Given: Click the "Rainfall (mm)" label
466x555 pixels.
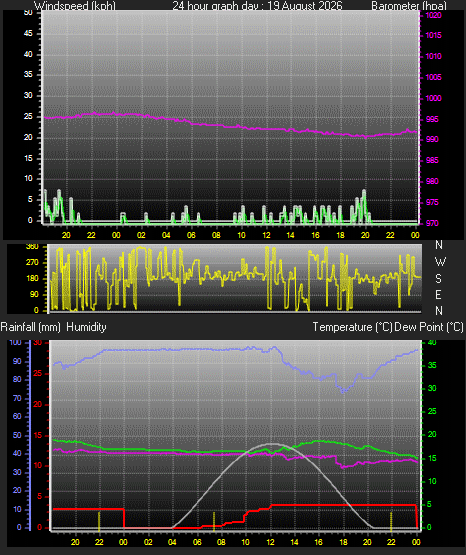Looking at the screenshot, I should (x=30, y=327).
